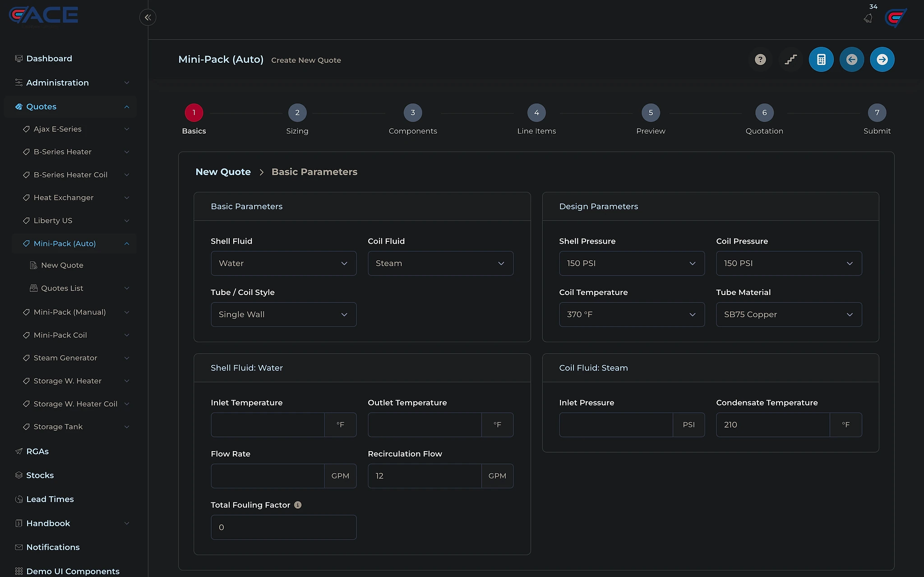Viewport: 924px width, 577px height.
Task: Click the stairs steps icon
Action: pyautogui.click(x=790, y=60)
